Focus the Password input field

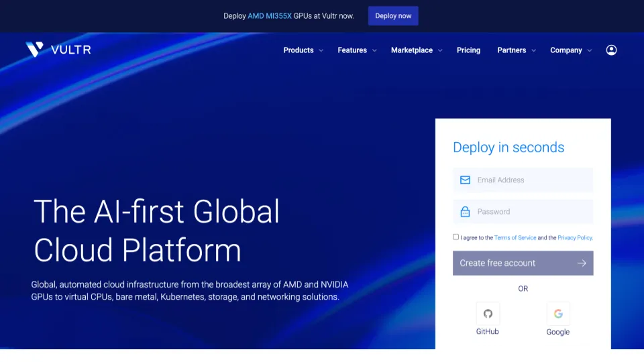(x=530, y=212)
